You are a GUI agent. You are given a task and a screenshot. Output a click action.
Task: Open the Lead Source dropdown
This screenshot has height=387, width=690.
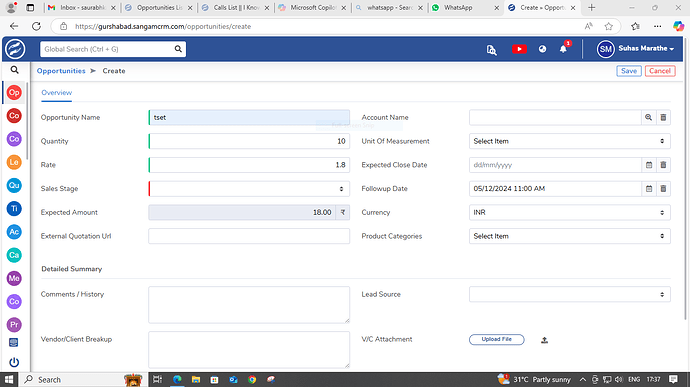point(570,295)
